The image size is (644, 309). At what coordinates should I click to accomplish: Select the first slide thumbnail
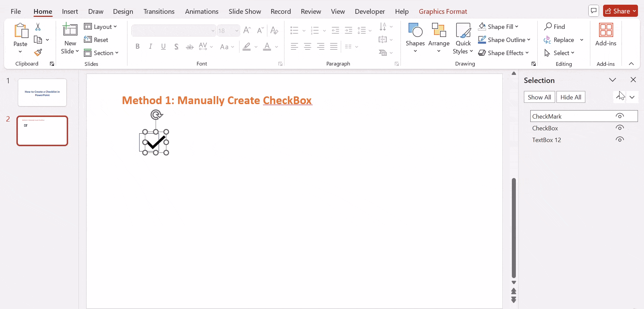(x=42, y=92)
